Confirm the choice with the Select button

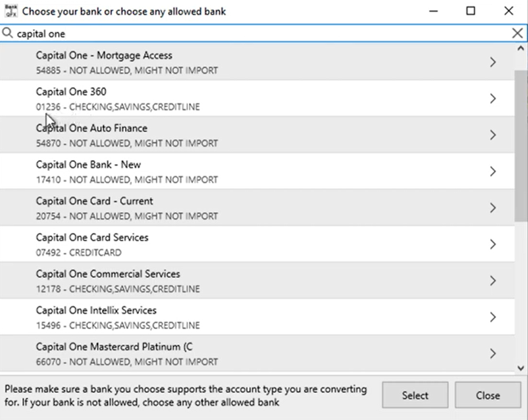(x=415, y=395)
